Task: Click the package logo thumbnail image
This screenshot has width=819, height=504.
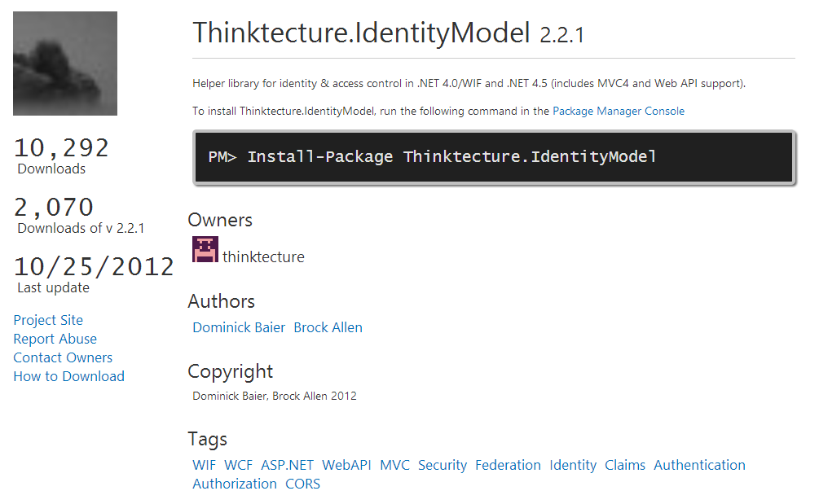Action: tap(65, 64)
